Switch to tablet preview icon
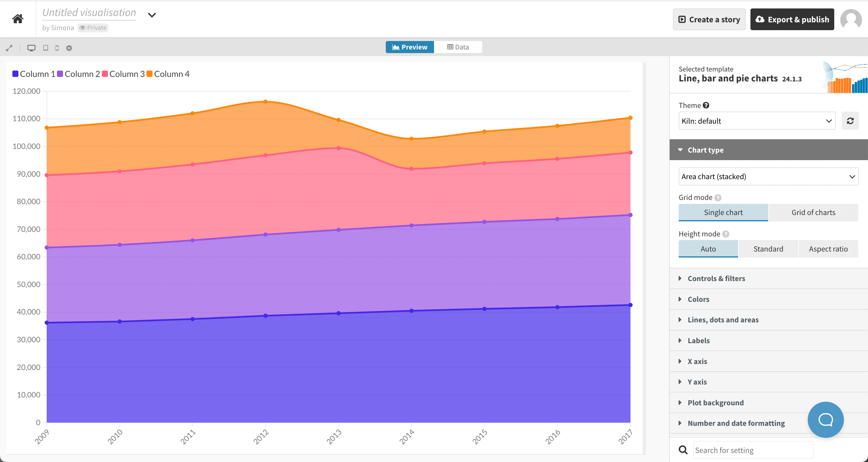 (46, 48)
